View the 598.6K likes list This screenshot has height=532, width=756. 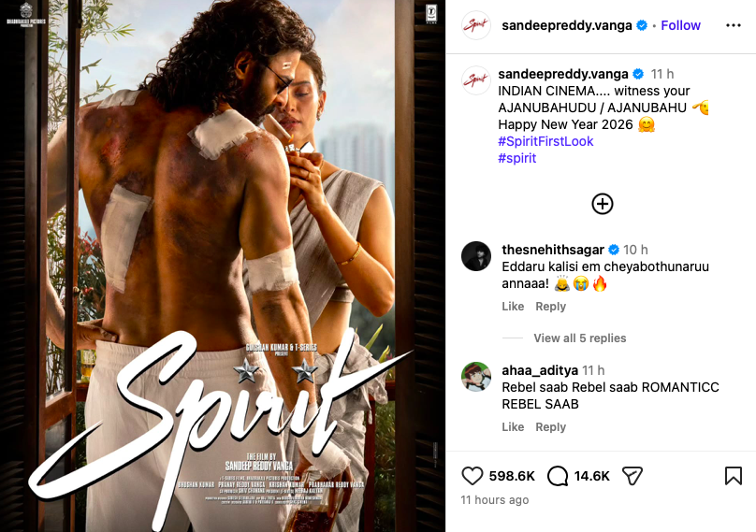[x=512, y=476]
